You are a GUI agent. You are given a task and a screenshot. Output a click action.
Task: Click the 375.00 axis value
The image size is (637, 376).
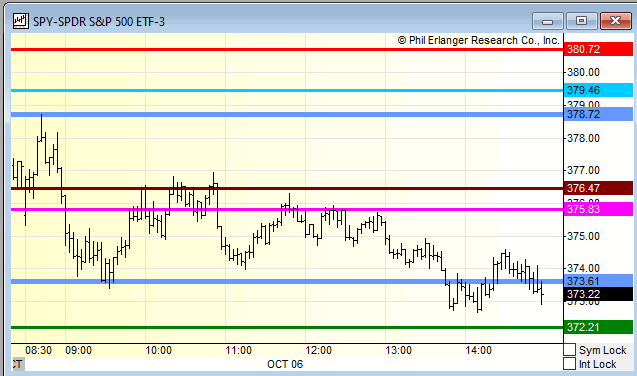(583, 236)
